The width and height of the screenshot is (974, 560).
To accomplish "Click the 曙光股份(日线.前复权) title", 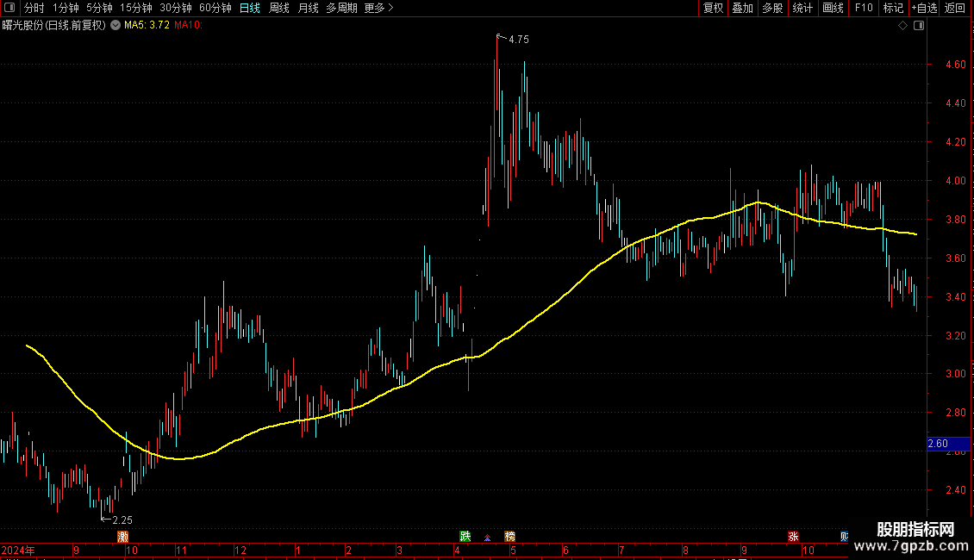I will (x=54, y=26).
